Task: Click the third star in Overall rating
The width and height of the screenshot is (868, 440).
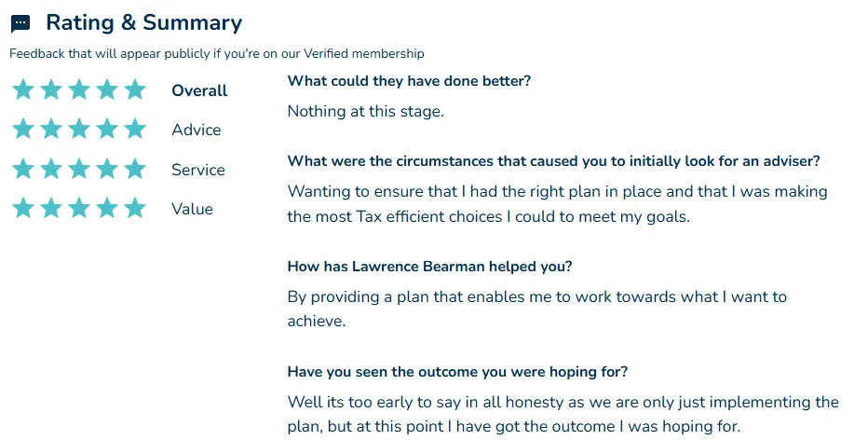Action: coord(79,89)
